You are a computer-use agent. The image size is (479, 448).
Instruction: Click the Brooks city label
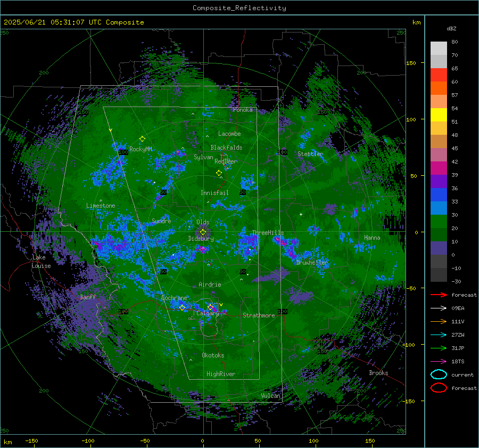point(378,373)
